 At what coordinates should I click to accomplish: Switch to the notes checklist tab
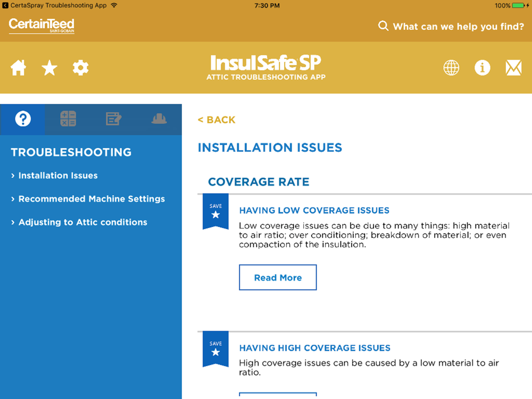(x=113, y=119)
